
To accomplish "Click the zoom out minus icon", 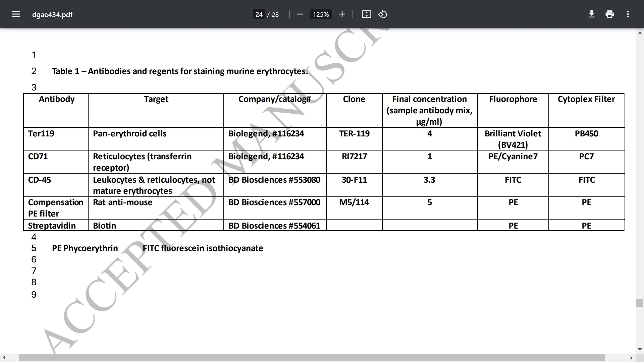I will (300, 14).
